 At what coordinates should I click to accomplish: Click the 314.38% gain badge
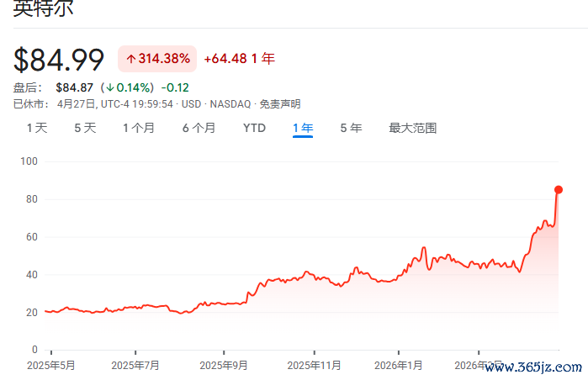[157, 59]
